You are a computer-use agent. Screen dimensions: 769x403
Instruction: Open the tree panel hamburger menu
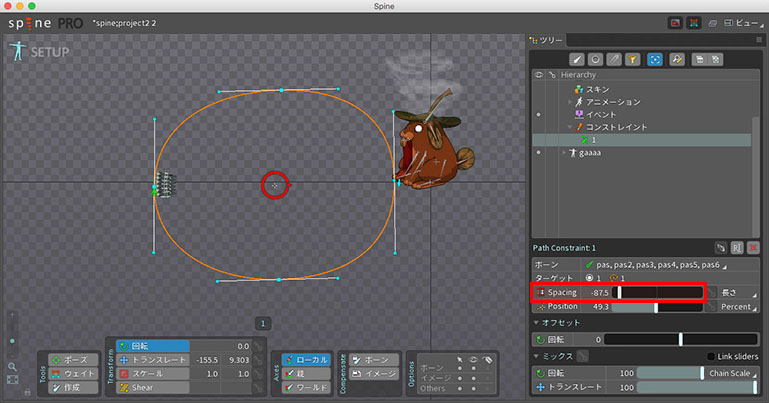759,40
